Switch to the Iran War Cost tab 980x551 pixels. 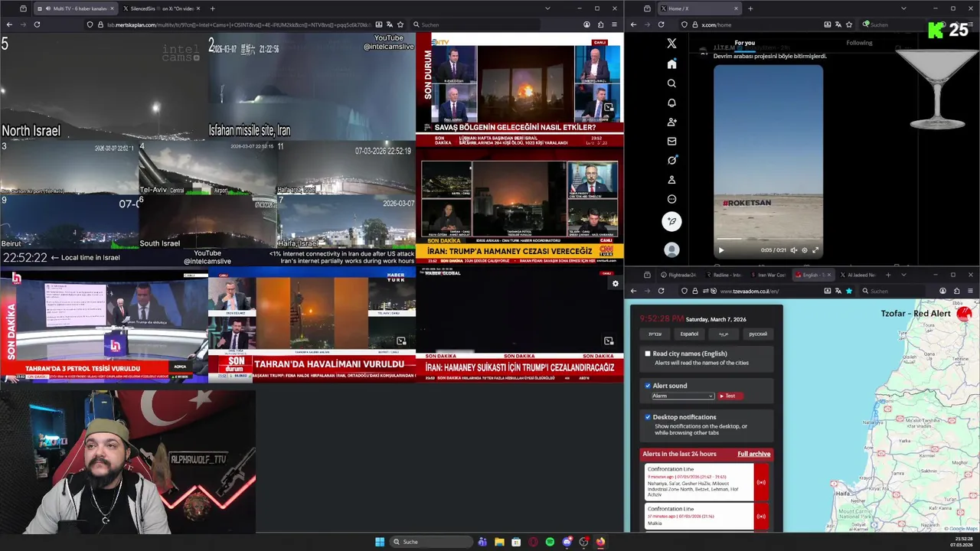[x=768, y=275]
